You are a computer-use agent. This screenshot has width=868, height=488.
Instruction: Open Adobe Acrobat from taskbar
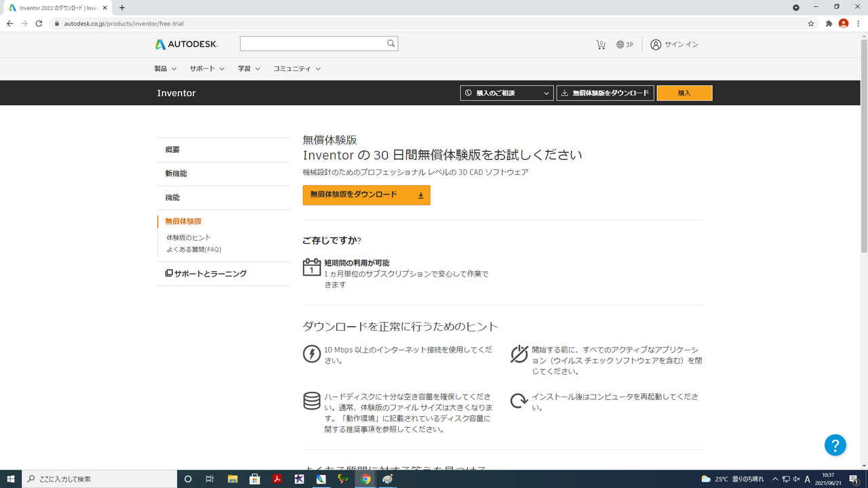[277, 479]
